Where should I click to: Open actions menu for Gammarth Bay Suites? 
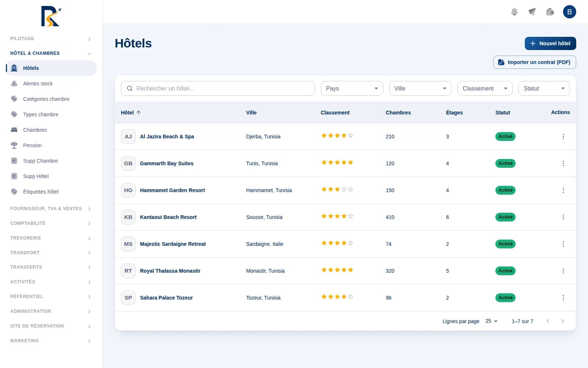point(563,163)
